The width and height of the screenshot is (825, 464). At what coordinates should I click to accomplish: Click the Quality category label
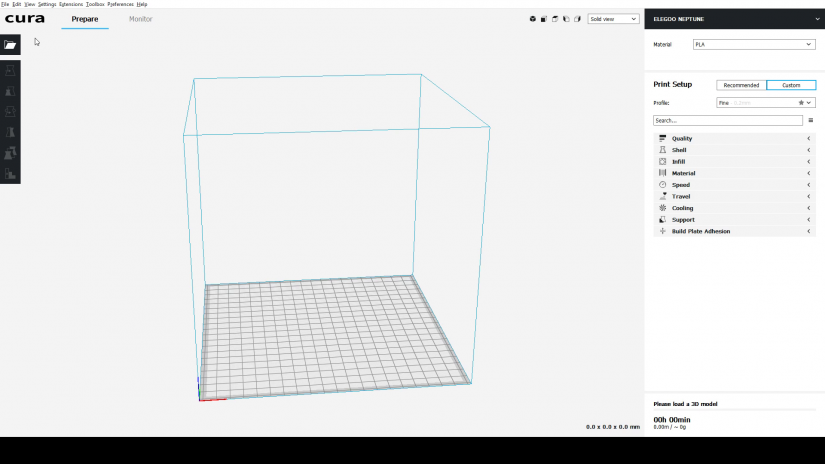[682, 138]
